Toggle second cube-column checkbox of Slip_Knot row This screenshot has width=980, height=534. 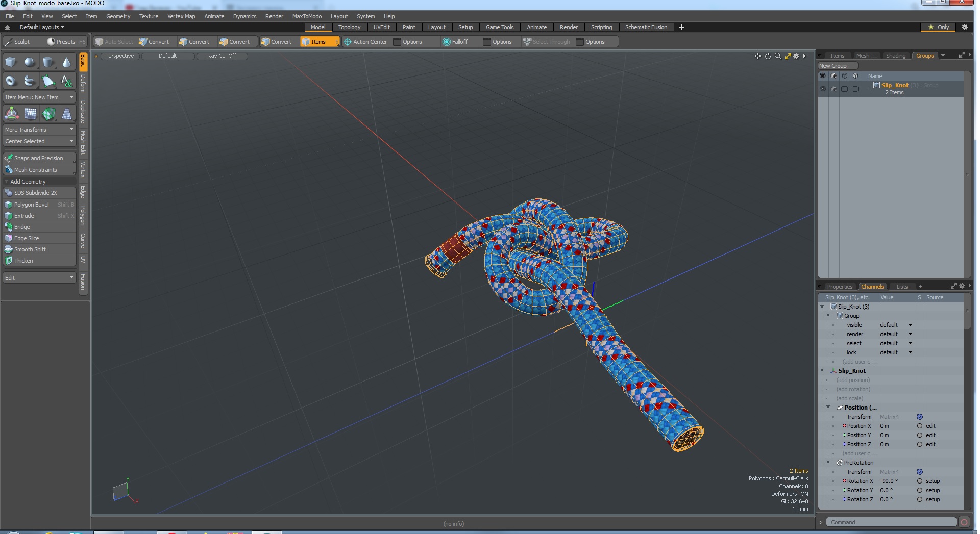855,89
